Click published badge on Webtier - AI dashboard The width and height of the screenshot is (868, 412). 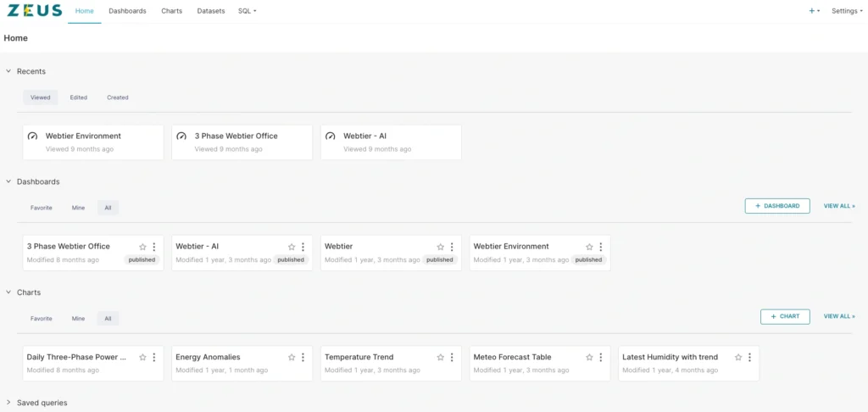coord(291,259)
